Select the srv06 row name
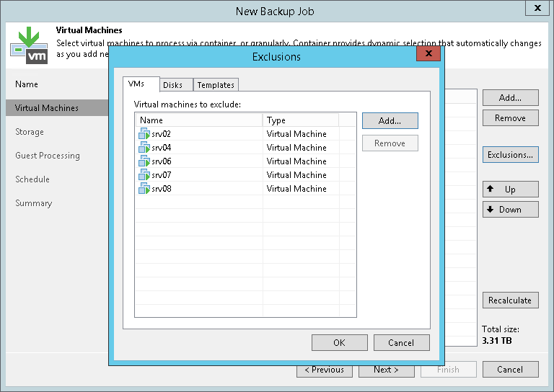This screenshot has width=554, height=392. click(x=162, y=161)
